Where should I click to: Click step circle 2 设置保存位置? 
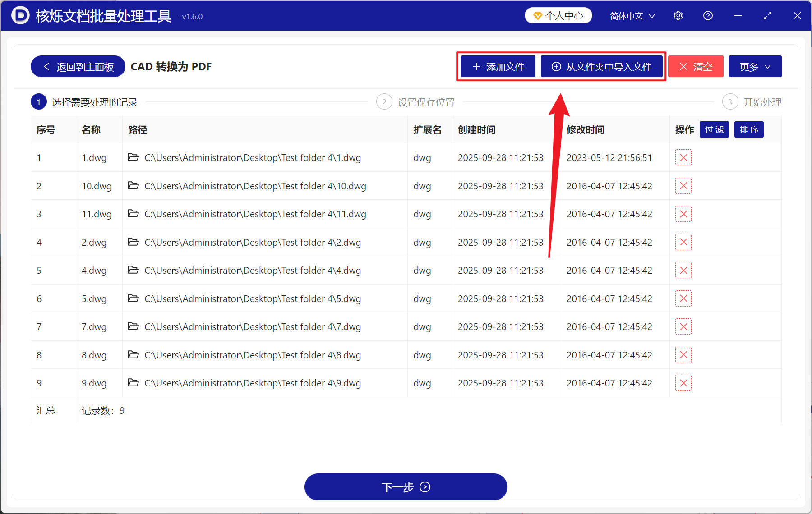coord(384,101)
